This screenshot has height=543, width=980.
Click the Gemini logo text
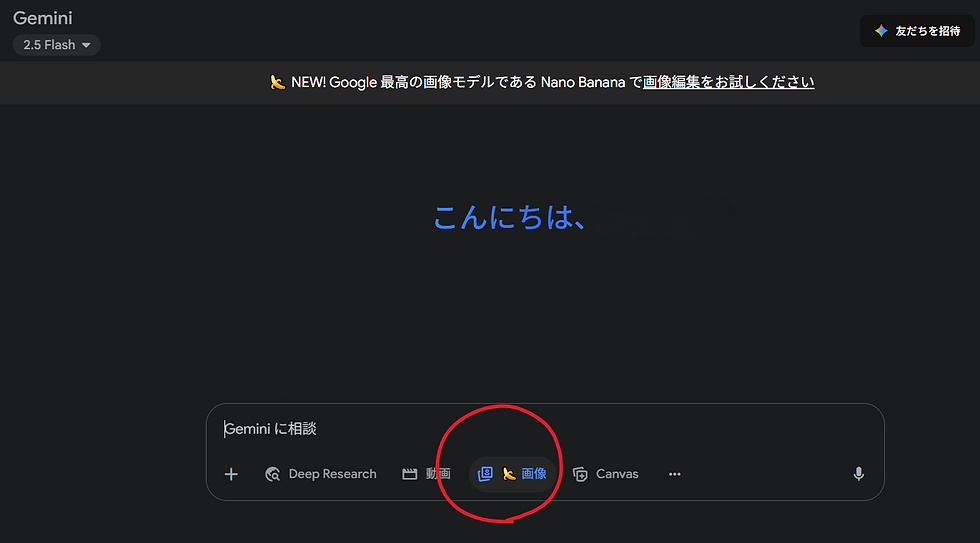coord(42,18)
